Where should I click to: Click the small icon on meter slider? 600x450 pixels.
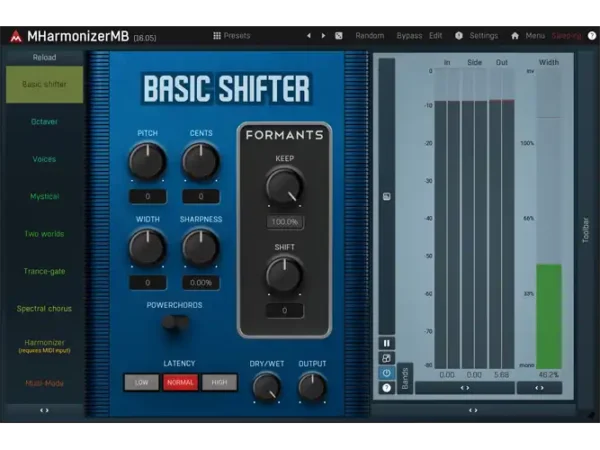(x=386, y=197)
